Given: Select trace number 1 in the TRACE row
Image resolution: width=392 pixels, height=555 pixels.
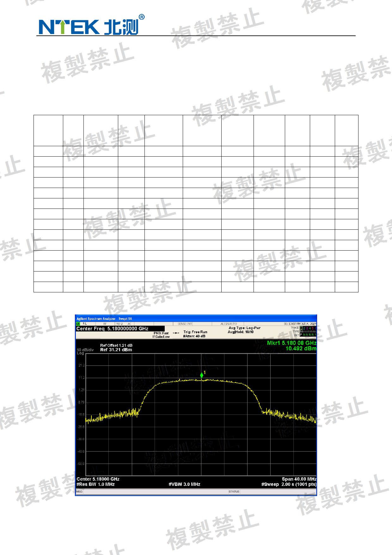Looking at the screenshot, I should pyautogui.click(x=301, y=328).
